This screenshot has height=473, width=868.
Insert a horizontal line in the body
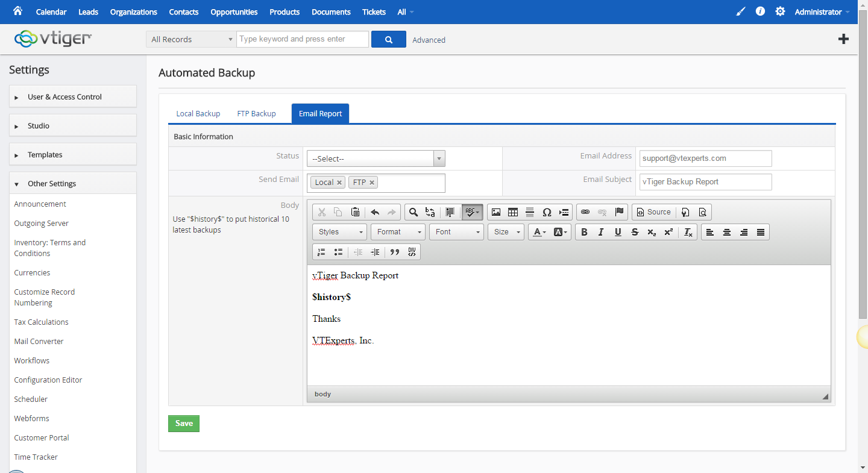pos(530,212)
